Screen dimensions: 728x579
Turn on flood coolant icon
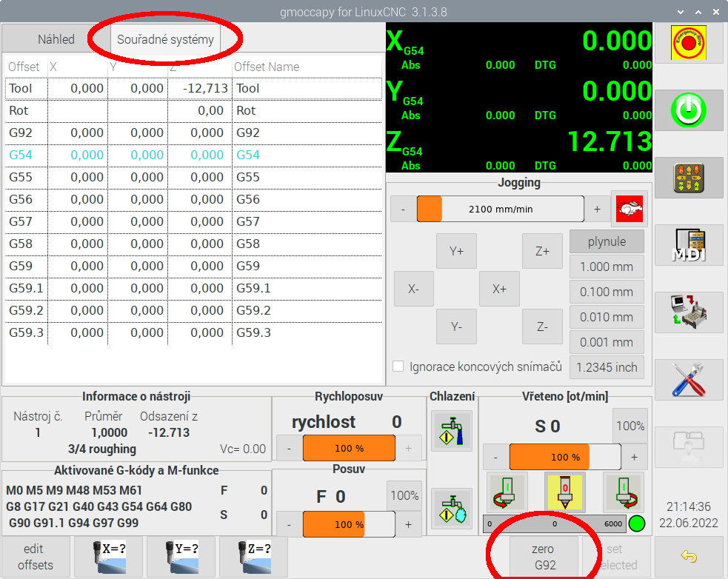tap(451, 432)
